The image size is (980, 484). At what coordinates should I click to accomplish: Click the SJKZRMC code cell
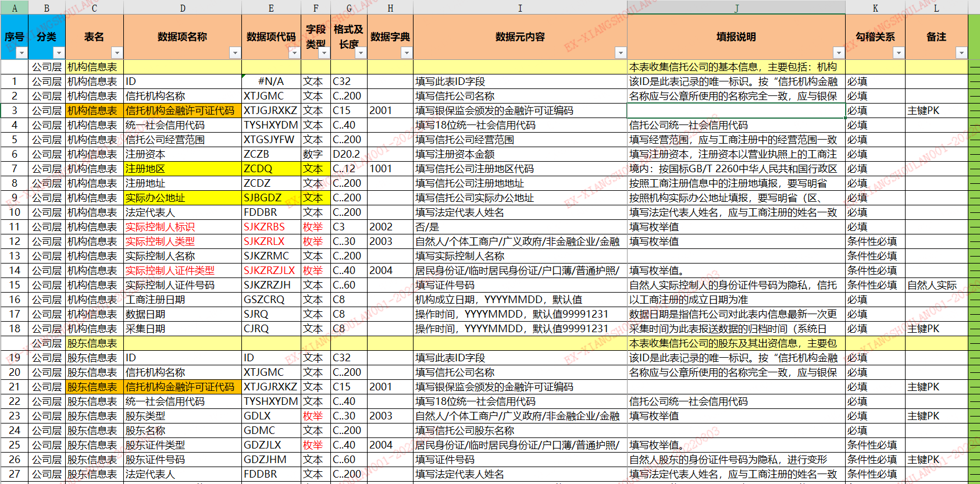[271, 256]
